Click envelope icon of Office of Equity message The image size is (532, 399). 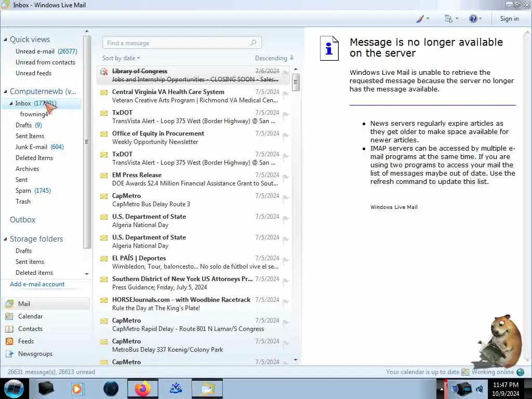coord(104,134)
